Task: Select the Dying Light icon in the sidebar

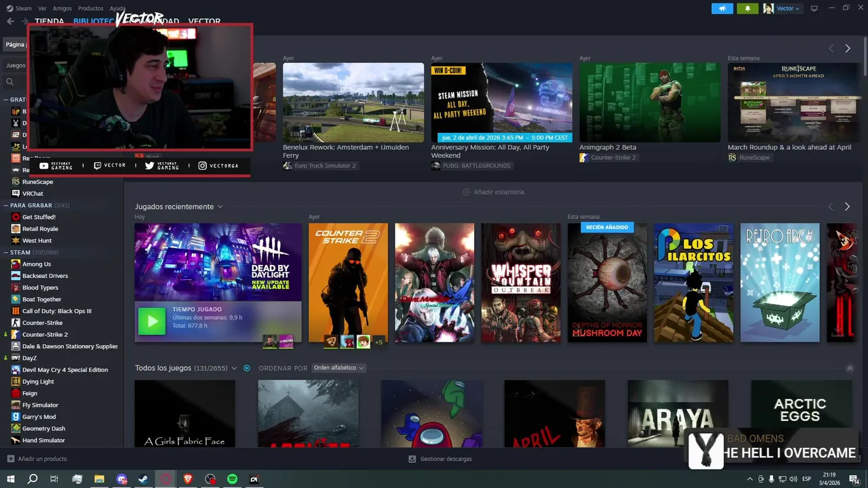Action: coord(16,382)
